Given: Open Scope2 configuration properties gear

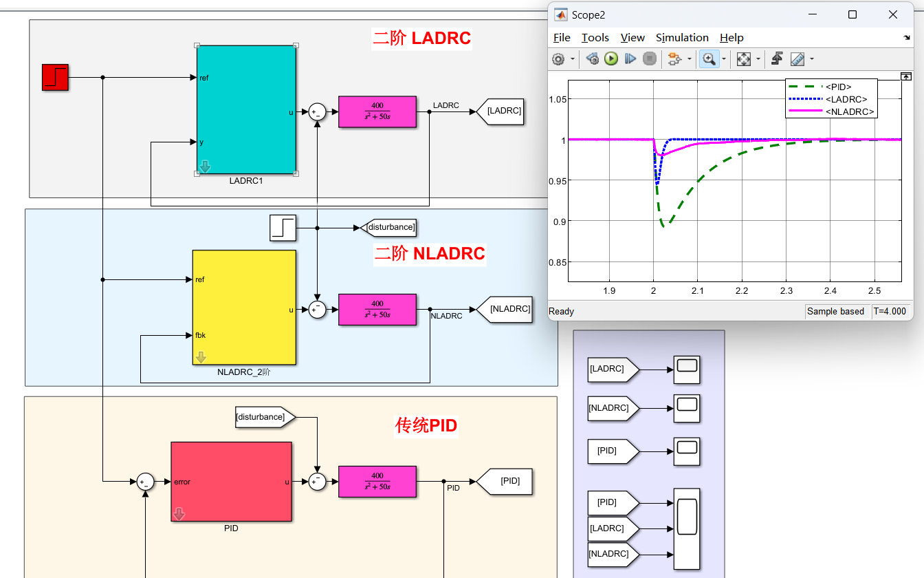Looking at the screenshot, I should pos(558,59).
